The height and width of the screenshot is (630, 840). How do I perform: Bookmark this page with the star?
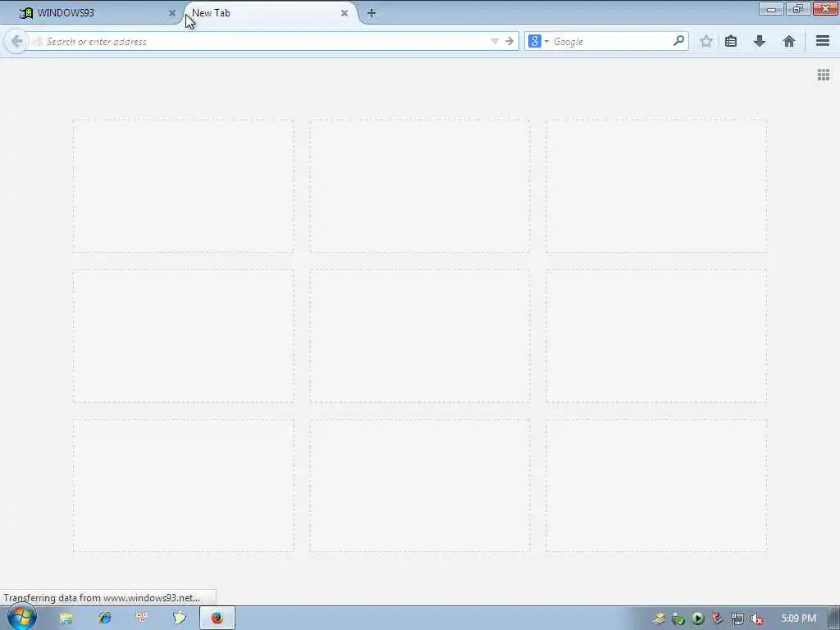(x=706, y=41)
